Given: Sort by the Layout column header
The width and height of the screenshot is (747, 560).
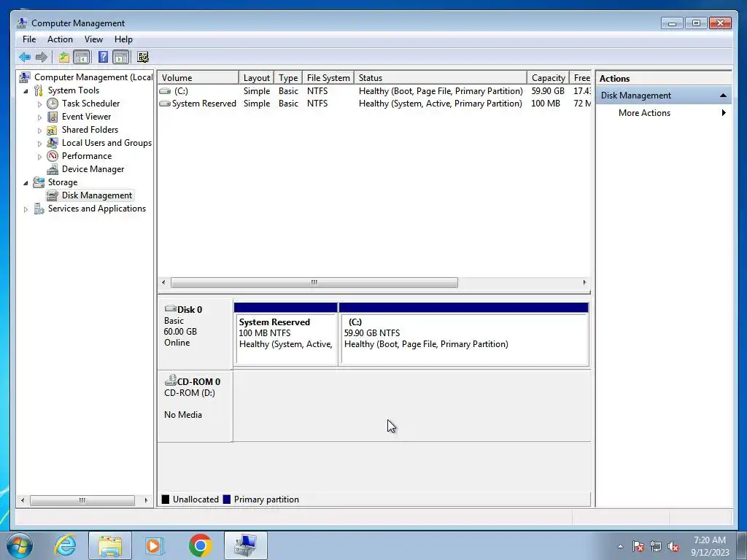Looking at the screenshot, I should (x=256, y=77).
